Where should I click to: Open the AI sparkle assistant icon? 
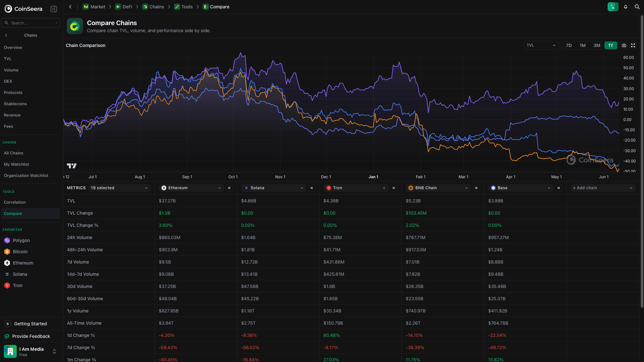pyautogui.click(x=613, y=7)
